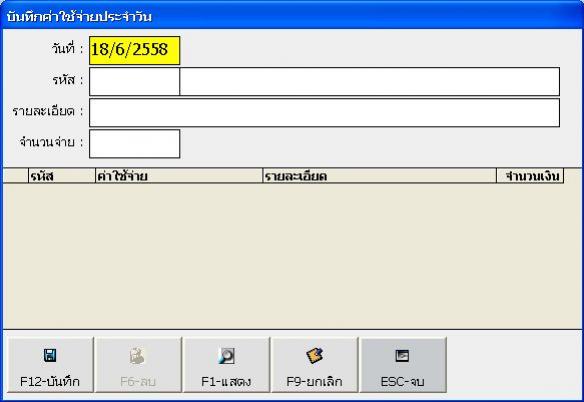Click the wide box right of รหัส
Viewport: 584px width, 402px height.
tap(369, 81)
